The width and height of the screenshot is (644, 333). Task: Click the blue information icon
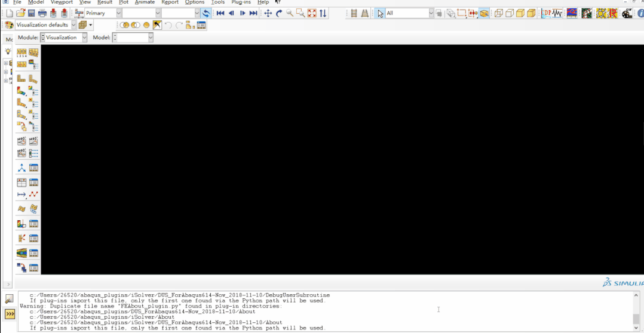coord(640,14)
